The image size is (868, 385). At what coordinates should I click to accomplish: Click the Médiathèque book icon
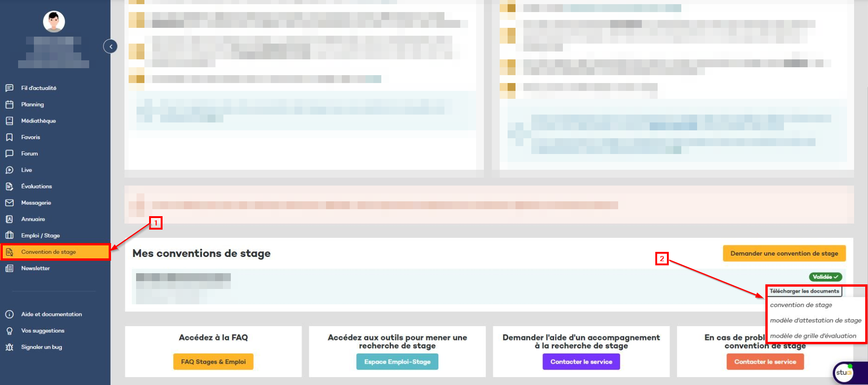[x=9, y=121]
